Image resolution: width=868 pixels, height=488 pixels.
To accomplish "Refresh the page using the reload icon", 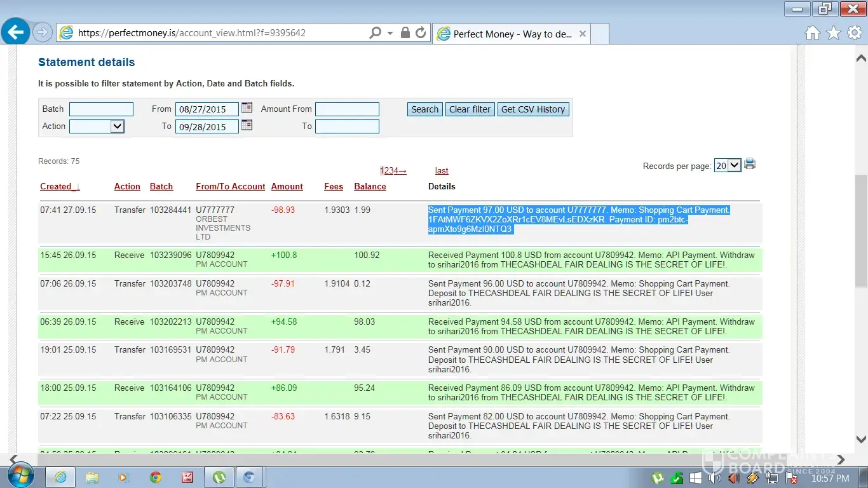I will [421, 33].
